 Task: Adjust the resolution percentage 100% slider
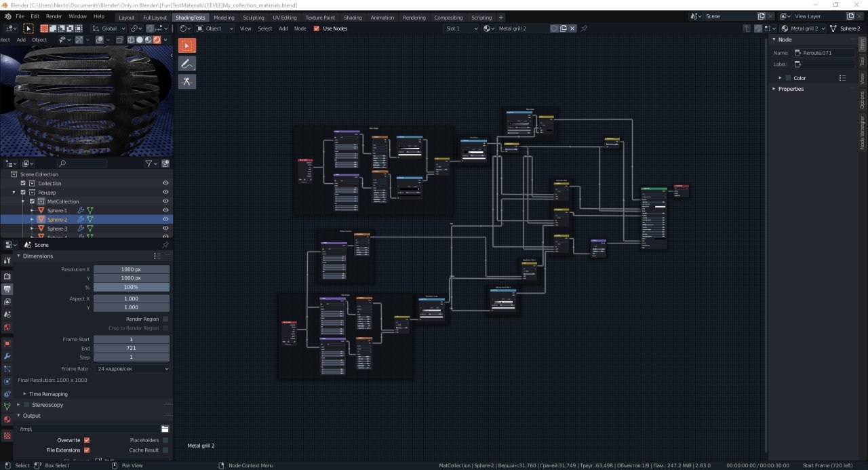pos(132,287)
